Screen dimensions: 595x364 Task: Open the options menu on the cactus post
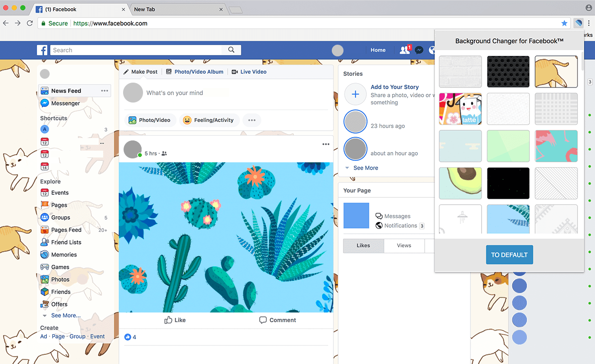coord(325,144)
